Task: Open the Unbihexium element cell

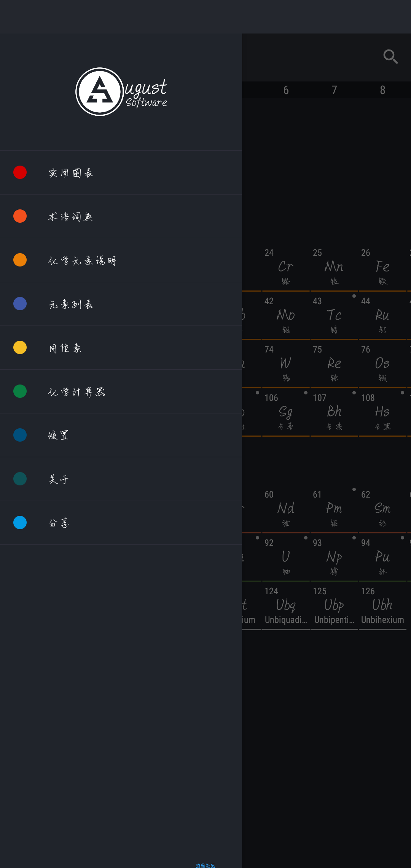Action: pyautogui.click(x=382, y=605)
